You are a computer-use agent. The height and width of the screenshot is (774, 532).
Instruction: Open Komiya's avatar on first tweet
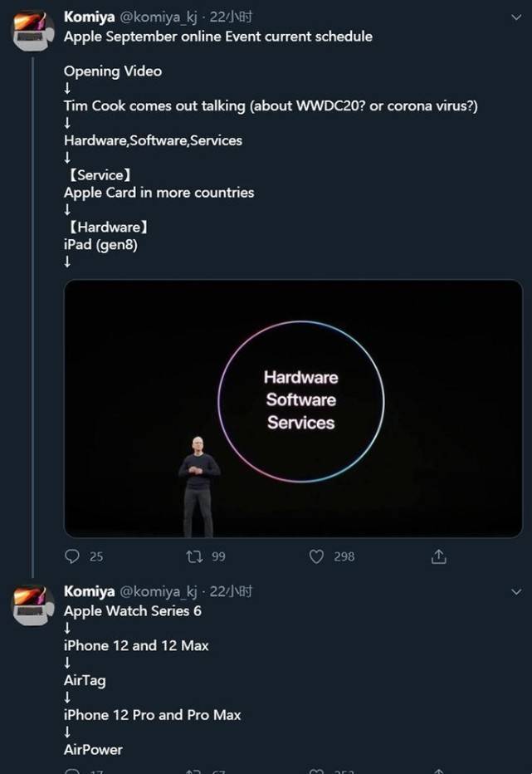[33, 31]
